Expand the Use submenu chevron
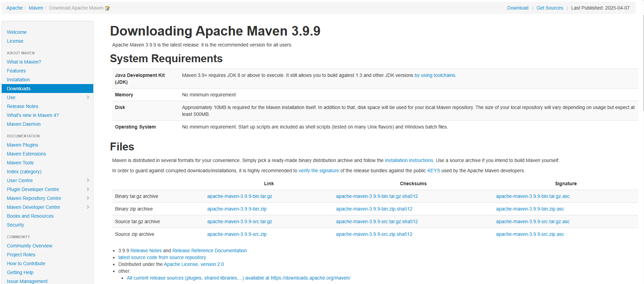Screen dimensions: 644x284 coord(88,97)
